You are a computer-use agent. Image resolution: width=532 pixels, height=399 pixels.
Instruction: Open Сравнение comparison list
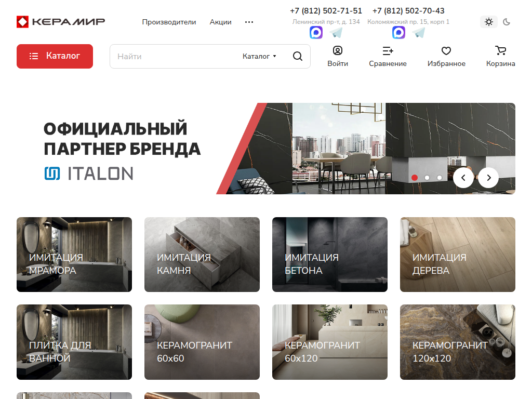388,56
